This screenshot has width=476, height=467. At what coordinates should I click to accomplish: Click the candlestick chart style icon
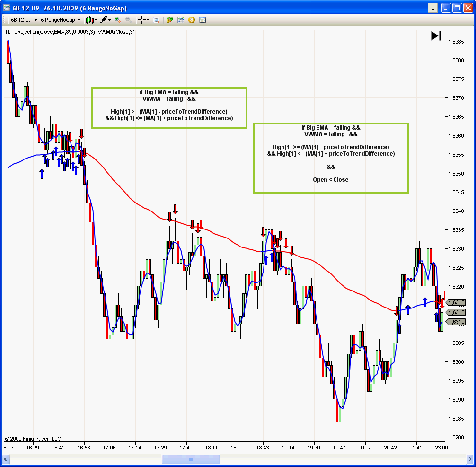click(x=89, y=20)
